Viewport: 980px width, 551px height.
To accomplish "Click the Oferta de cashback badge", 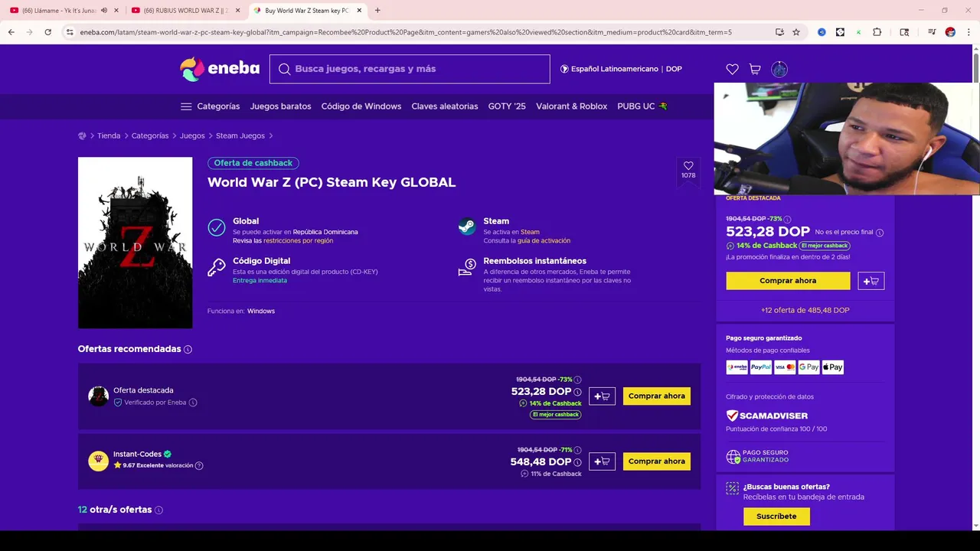I will pos(253,163).
